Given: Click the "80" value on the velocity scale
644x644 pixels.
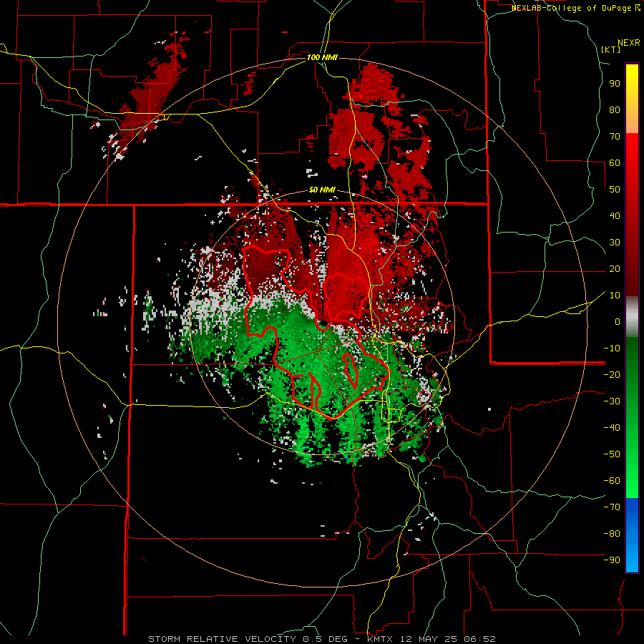Looking at the screenshot, I should [615, 110].
